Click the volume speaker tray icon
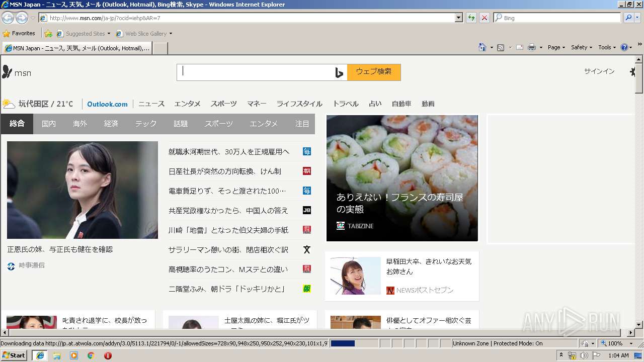The image size is (644, 362). [584, 355]
